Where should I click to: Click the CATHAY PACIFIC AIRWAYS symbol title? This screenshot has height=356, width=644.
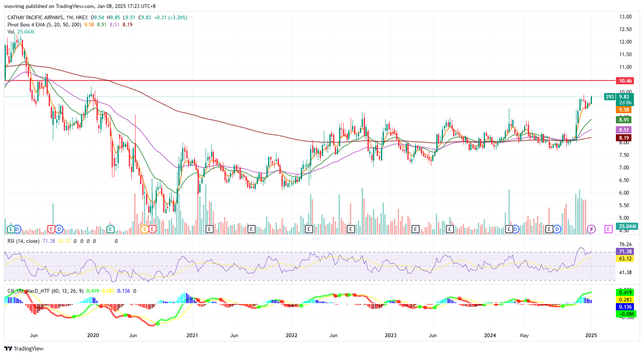tap(36, 18)
